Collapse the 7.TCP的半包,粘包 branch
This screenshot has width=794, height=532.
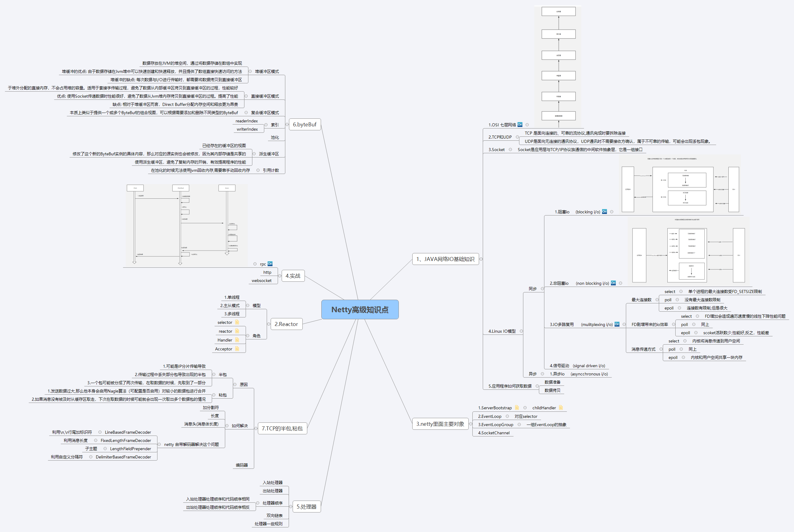[256, 428]
